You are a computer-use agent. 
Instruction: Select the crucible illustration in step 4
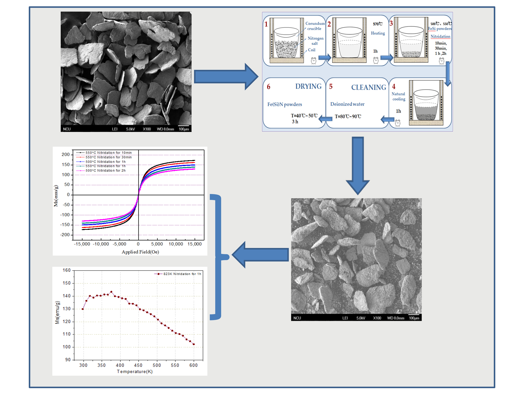(x=426, y=103)
